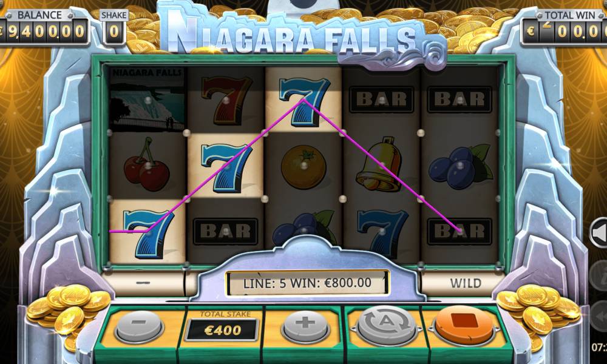Decrease the total stake with minus button

[x=139, y=326]
